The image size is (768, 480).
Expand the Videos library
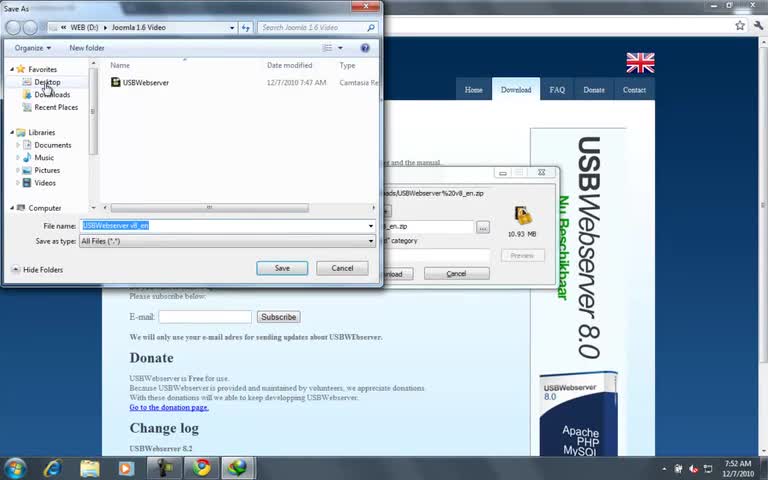click(18, 183)
